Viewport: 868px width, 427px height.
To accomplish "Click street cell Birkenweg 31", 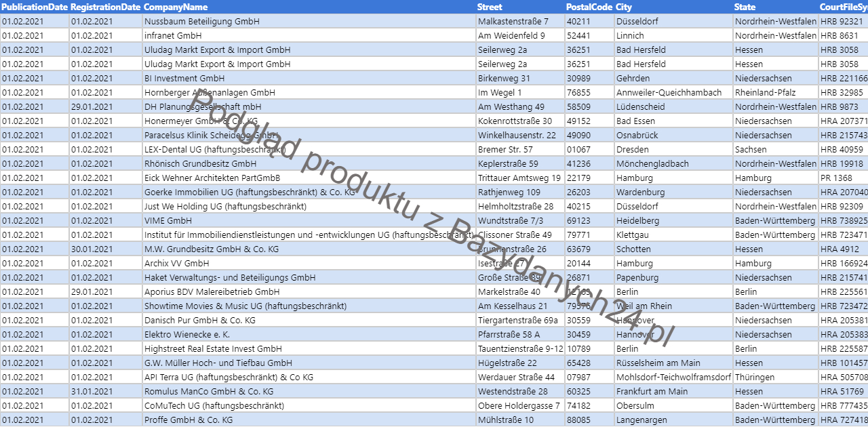I will click(x=520, y=78).
